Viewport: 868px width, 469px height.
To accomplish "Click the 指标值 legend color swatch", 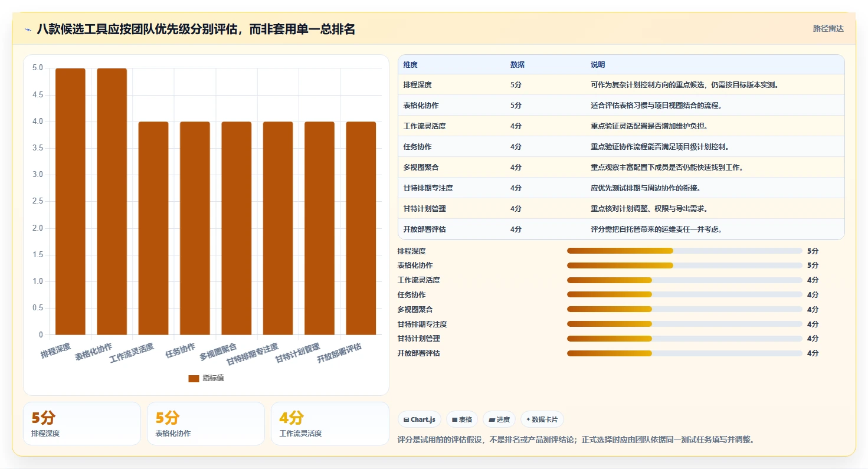I will pos(194,378).
